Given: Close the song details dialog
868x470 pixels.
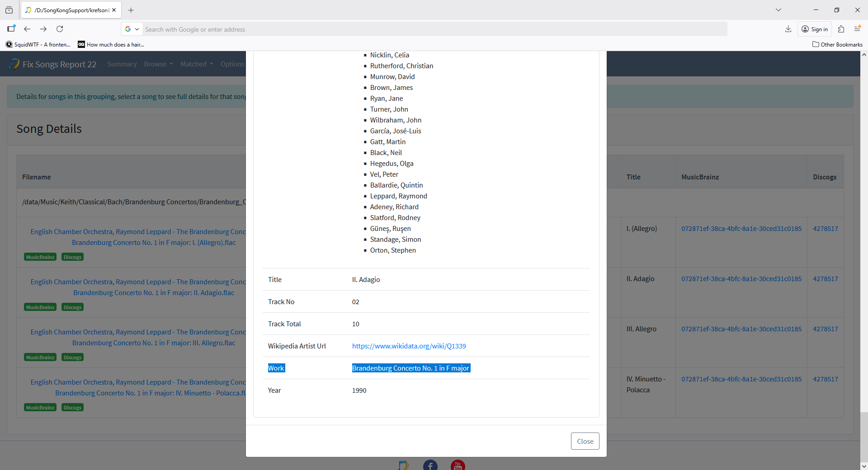Looking at the screenshot, I should [585, 441].
